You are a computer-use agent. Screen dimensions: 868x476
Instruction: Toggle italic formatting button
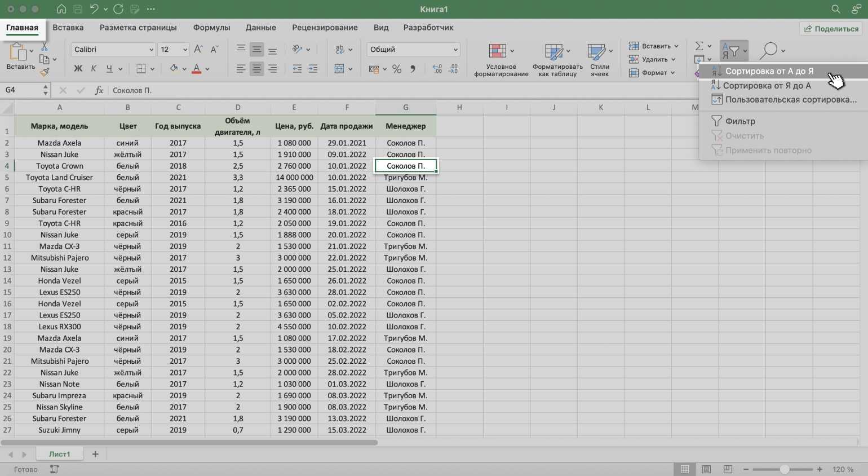tap(94, 69)
